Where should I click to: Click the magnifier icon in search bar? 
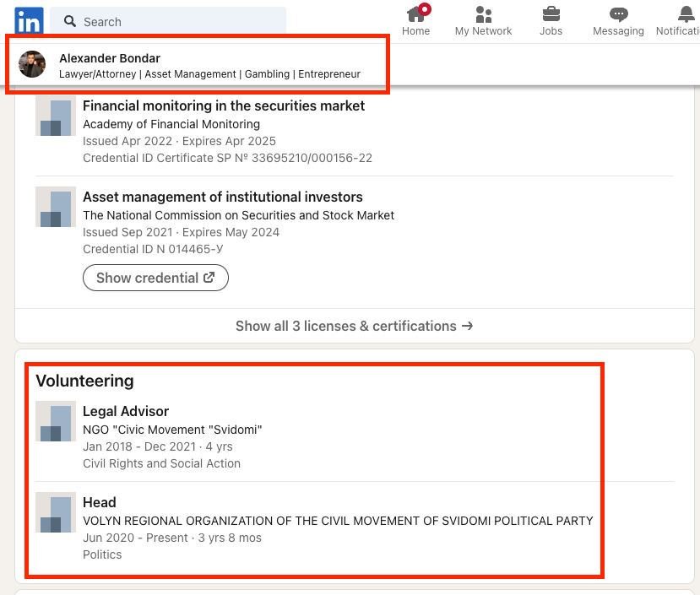(x=70, y=21)
